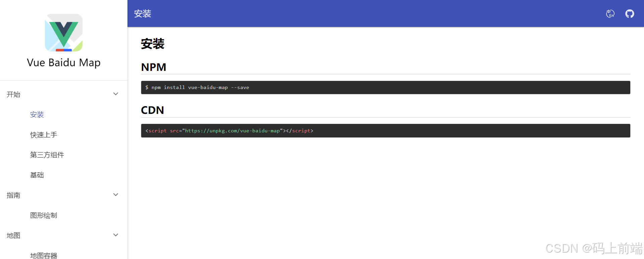The height and width of the screenshot is (259, 644).
Task: Click the 安装 title in the header bar
Action: (143, 14)
